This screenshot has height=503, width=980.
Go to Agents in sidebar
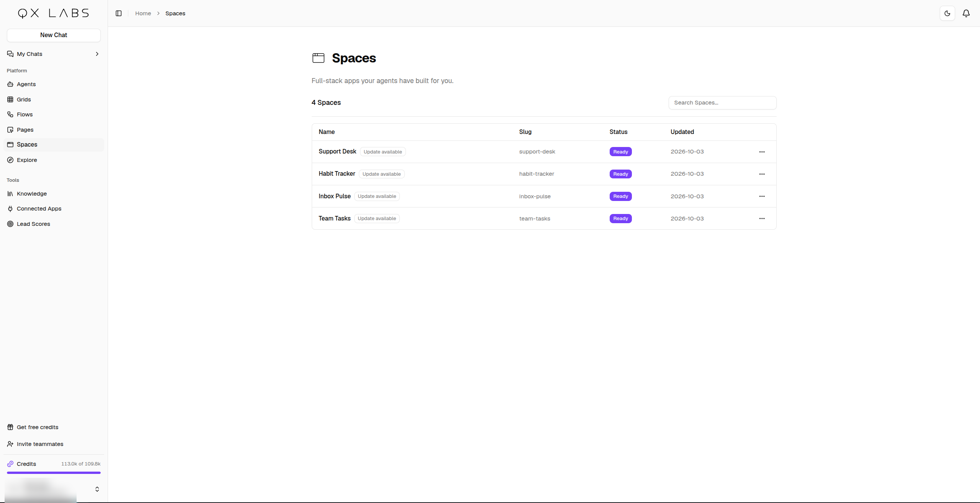(54, 84)
